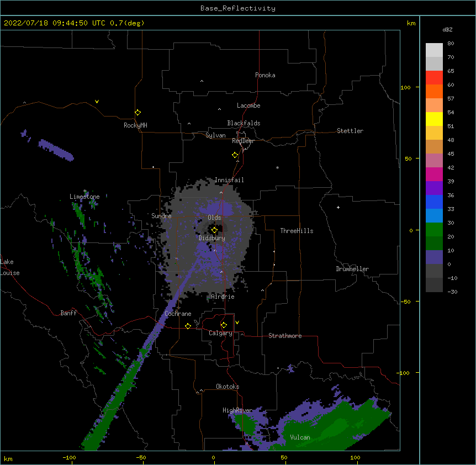Click the km unit label at top right
This screenshot has width=476, height=465.
pos(411,23)
